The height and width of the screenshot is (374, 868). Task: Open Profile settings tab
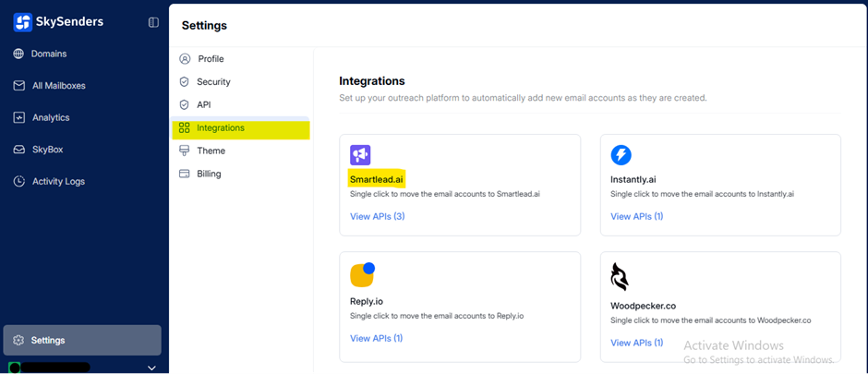(211, 59)
